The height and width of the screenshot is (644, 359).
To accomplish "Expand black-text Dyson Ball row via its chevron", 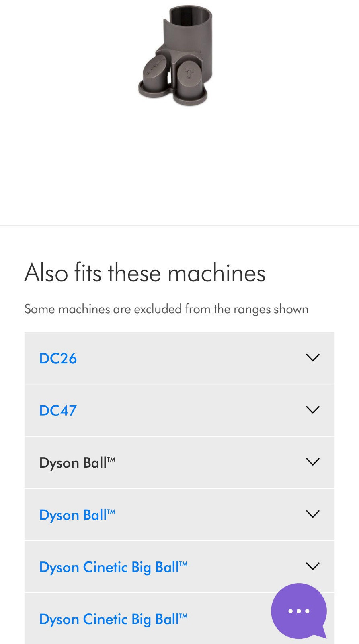I will point(312,462).
